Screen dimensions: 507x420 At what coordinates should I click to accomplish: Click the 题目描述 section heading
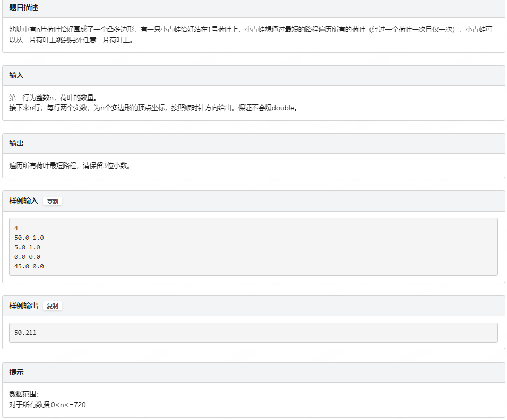(23, 7)
